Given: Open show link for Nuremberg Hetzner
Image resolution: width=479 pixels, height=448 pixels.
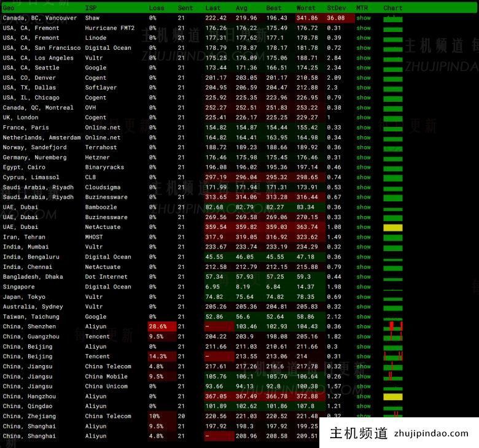Looking at the screenshot, I should 363,158.
